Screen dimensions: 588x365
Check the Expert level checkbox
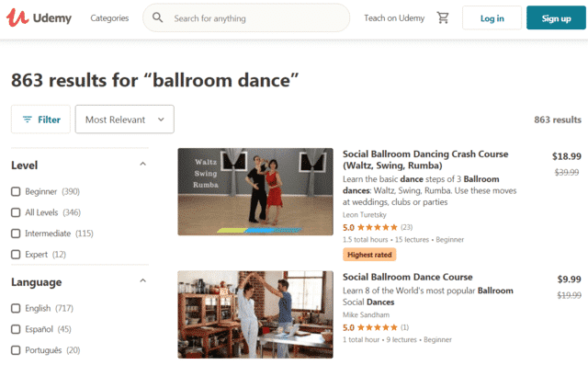(x=16, y=255)
